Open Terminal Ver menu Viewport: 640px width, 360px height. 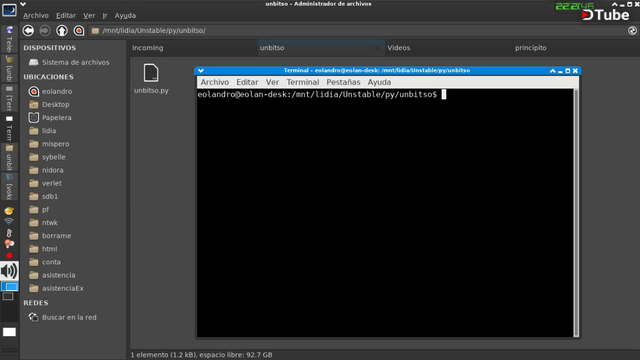(272, 82)
